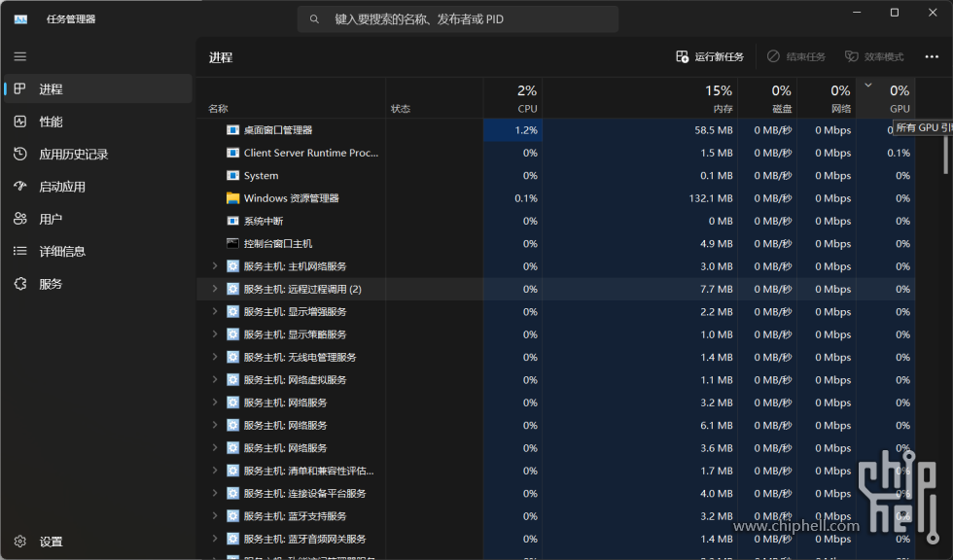The image size is (953, 560).
Task: Expand 服务主机: 清单和兼容性评估 group
Action: click(x=215, y=471)
